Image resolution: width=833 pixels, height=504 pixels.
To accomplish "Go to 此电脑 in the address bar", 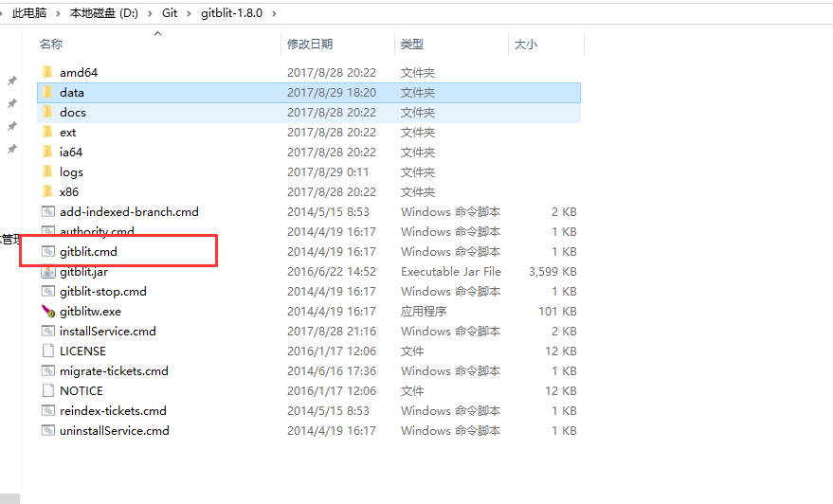I will (x=29, y=13).
